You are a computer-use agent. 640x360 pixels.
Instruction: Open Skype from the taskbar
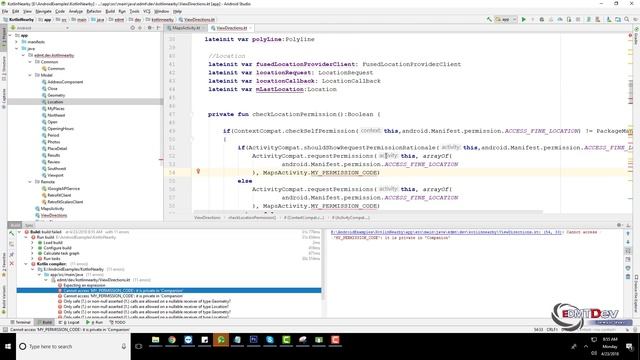pos(270,340)
